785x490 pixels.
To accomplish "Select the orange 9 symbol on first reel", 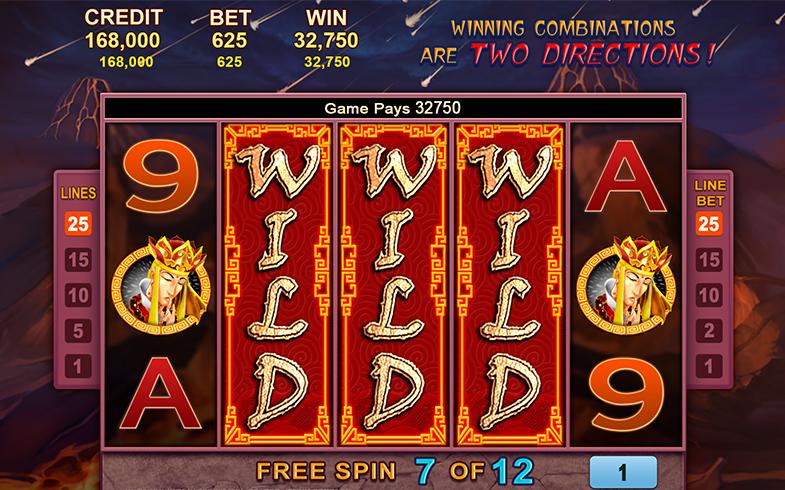I will (161, 176).
